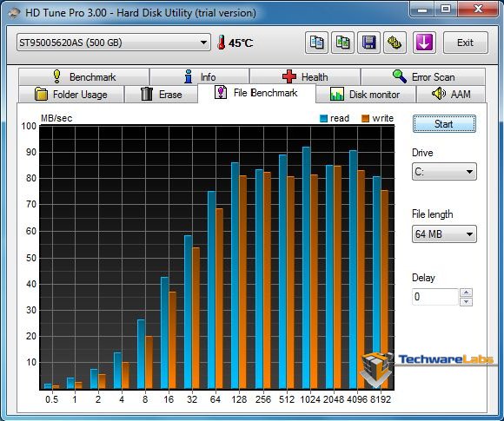Increase Delay with the up arrow
504x421 pixels.
(x=466, y=293)
